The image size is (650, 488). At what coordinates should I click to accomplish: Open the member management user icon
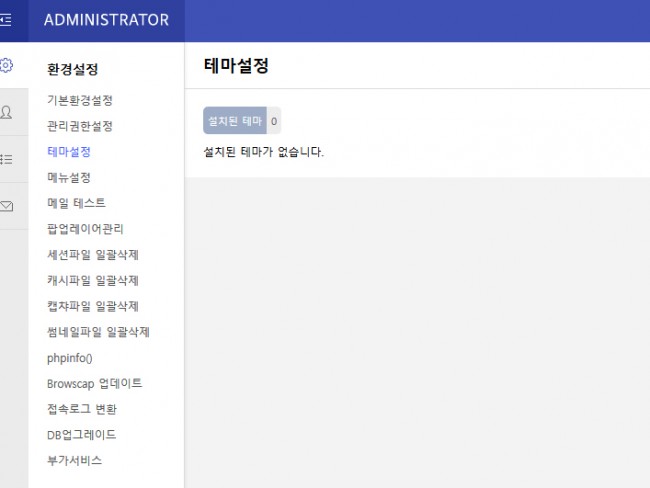6,112
